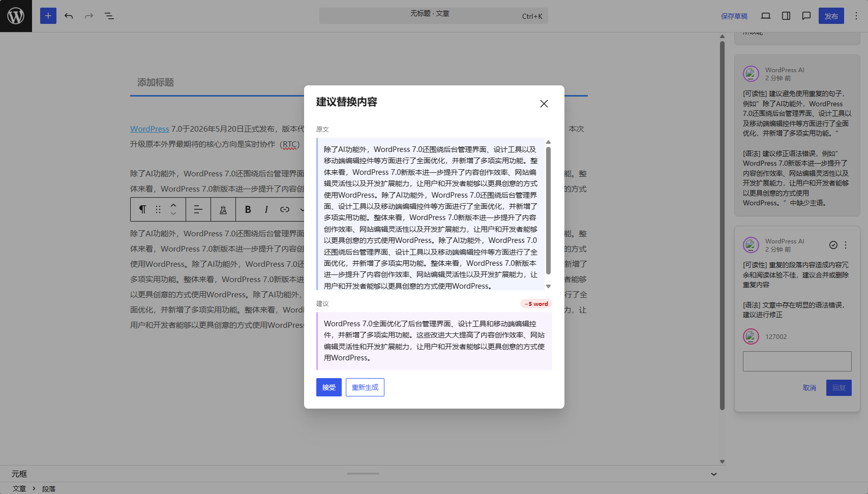Open the comment's three-dot actions menu

coord(846,245)
